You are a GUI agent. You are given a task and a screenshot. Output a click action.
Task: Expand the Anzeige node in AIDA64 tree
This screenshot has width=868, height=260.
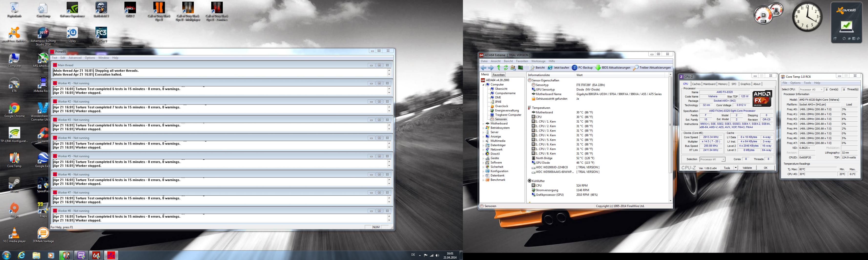click(x=483, y=137)
